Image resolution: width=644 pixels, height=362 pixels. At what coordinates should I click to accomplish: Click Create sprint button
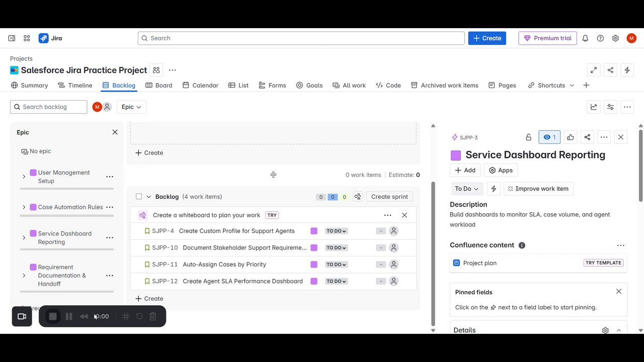point(389,197)
